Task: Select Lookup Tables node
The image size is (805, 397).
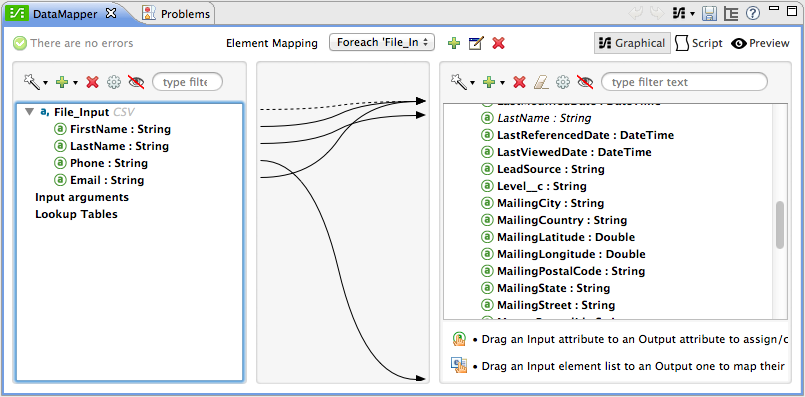Action: [x=76, y=214]
